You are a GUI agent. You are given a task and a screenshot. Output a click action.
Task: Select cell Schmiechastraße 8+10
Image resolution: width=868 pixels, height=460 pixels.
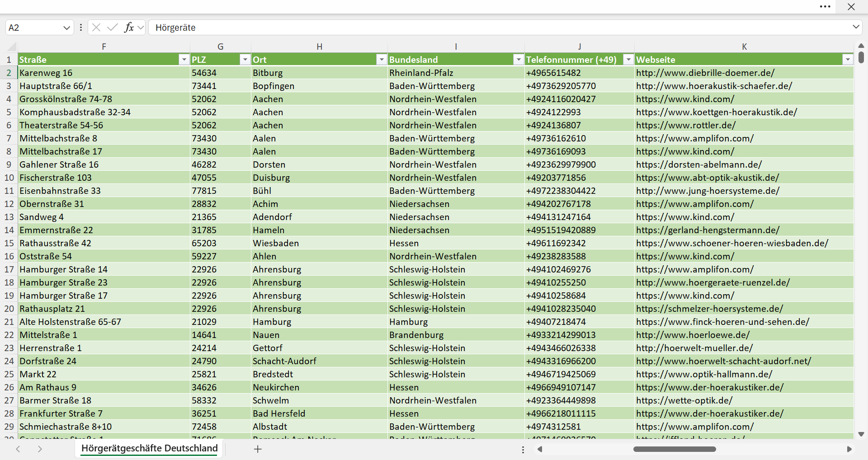click(x=104, y=427)
